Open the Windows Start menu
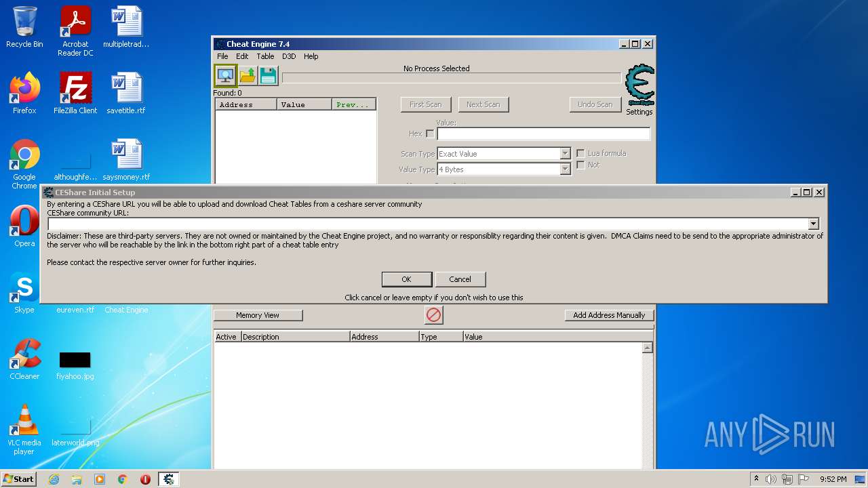 tap(19, 479)
